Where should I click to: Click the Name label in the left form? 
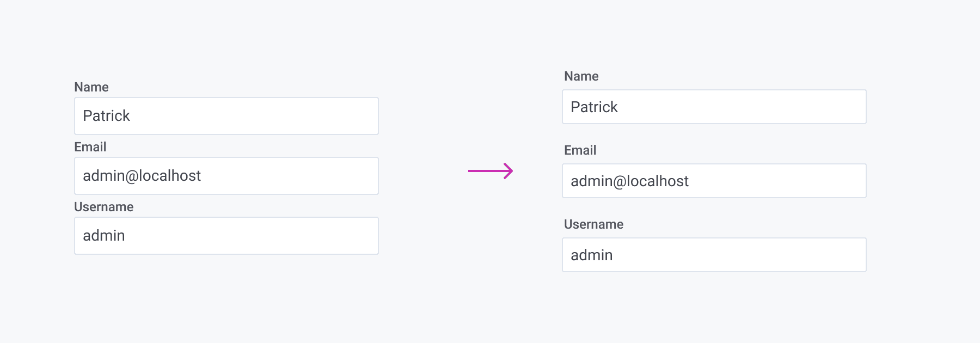[91, 87]
